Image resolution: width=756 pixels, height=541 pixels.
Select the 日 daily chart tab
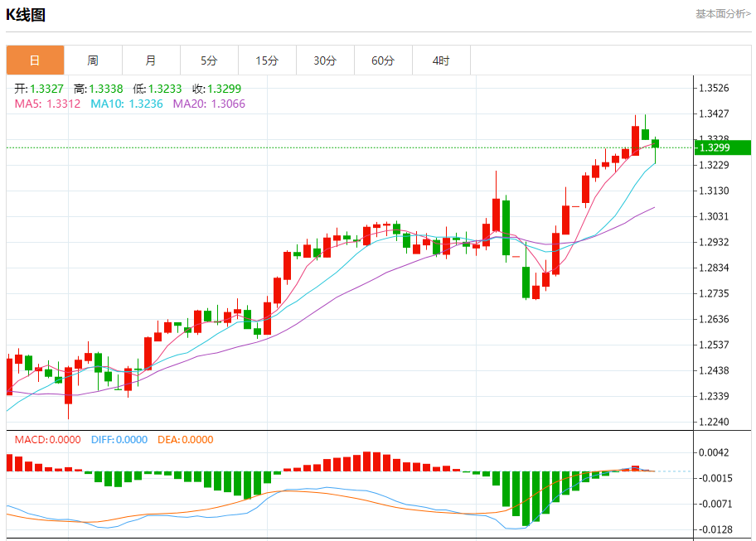(x=35, y=60)
